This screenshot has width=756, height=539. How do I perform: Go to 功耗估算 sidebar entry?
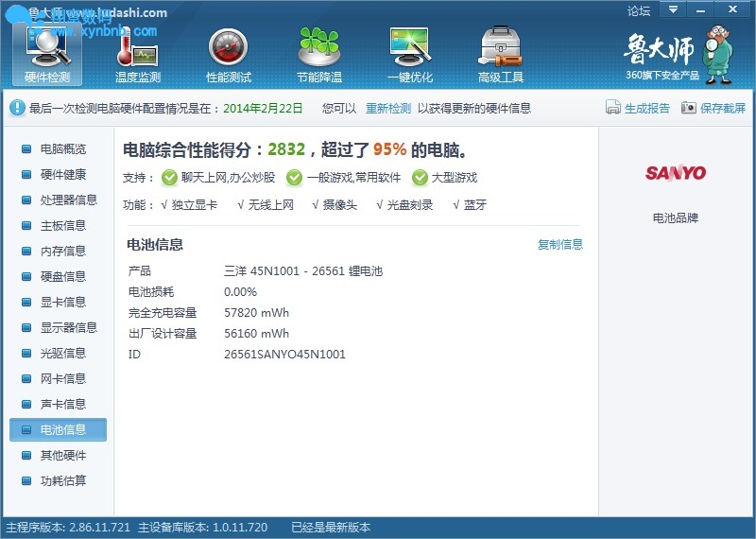[x=62, y=481]
